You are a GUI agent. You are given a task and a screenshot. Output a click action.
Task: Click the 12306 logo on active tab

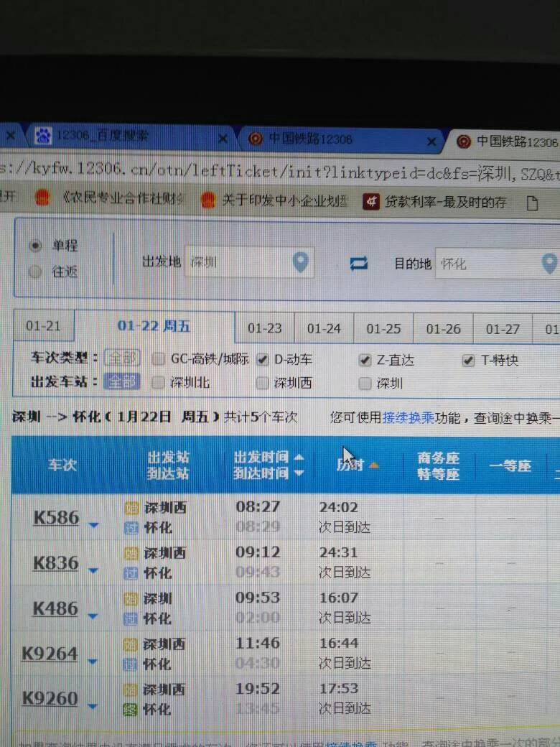point(463,141)
